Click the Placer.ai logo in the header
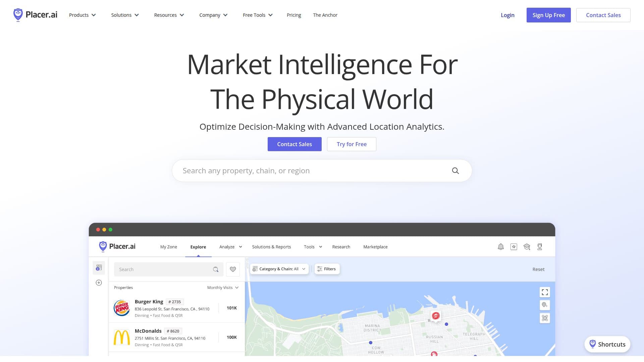Image resolution: width=644 pixels, height=362 pixels. [35, 15]
